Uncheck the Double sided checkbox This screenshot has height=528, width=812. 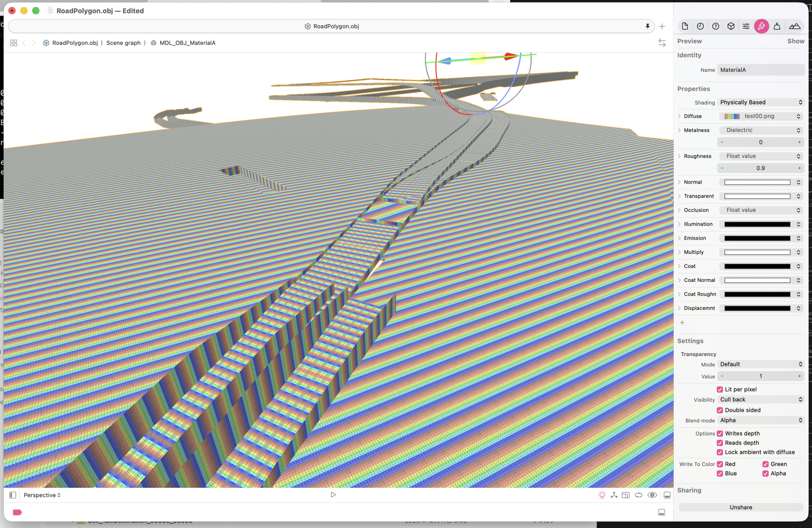click(720, 410)
